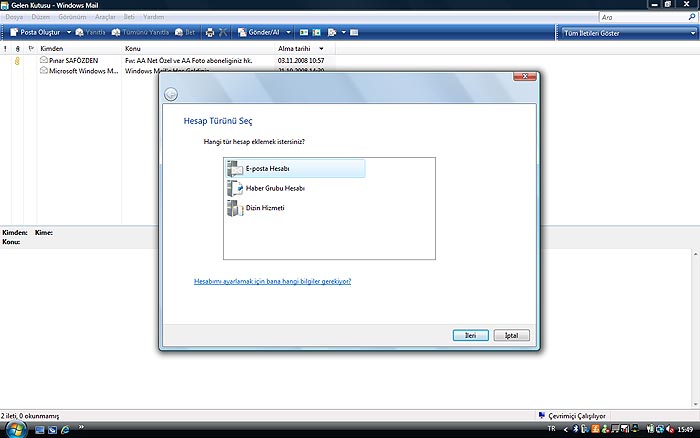Click the date 03.11.2008 10:57
This screenshot has width=700, height=438.
301,60
